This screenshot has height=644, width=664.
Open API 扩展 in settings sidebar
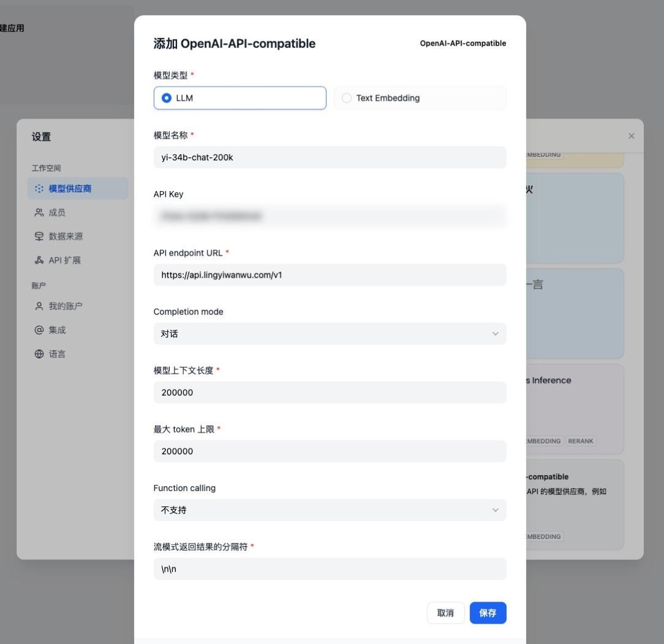click(78, 260)
